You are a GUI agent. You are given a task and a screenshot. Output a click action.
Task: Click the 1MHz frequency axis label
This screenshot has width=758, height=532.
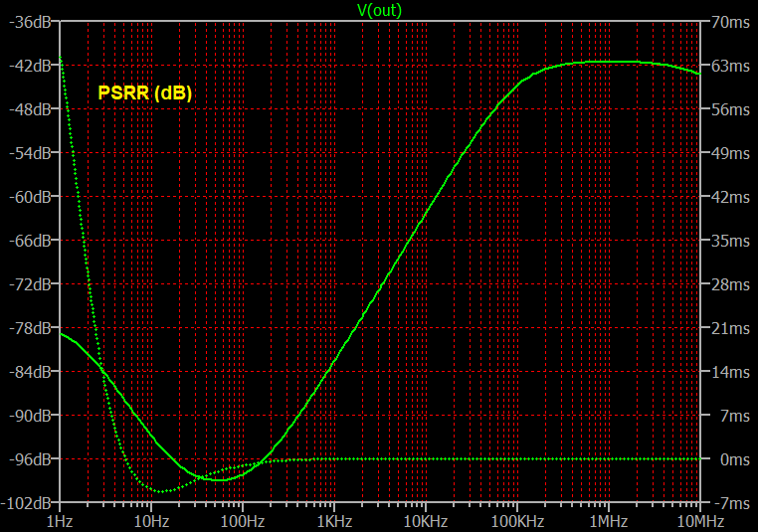pos(609,522)
